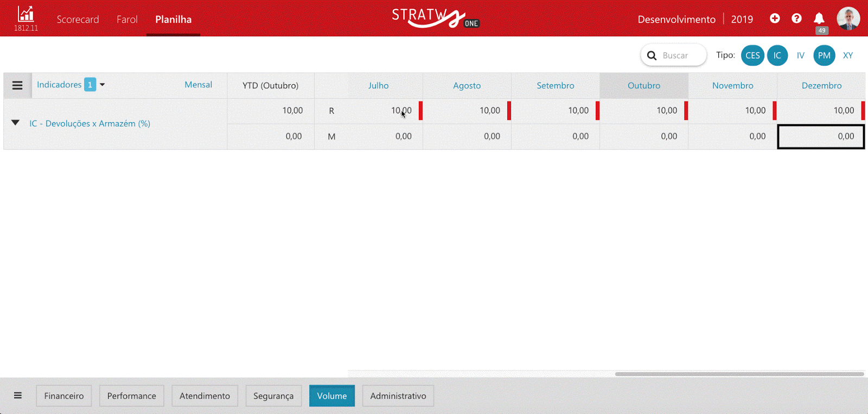Open the notifications bell icon
Image resolution: width=868 pixels, height=414 pixels.
point(819,19)
